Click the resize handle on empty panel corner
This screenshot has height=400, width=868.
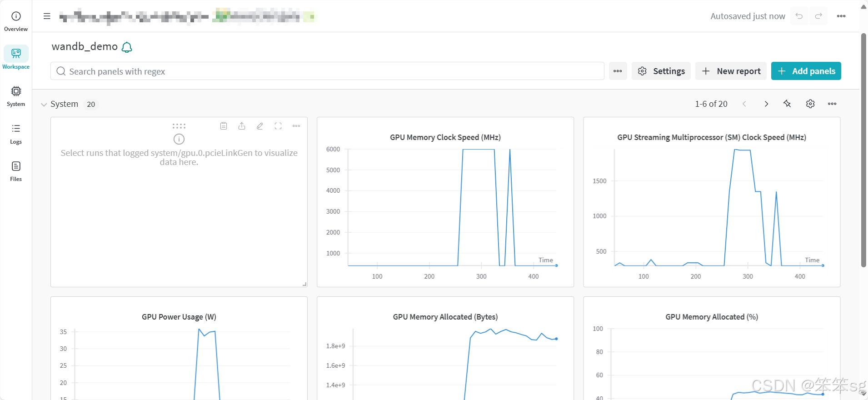click(304, 284)
